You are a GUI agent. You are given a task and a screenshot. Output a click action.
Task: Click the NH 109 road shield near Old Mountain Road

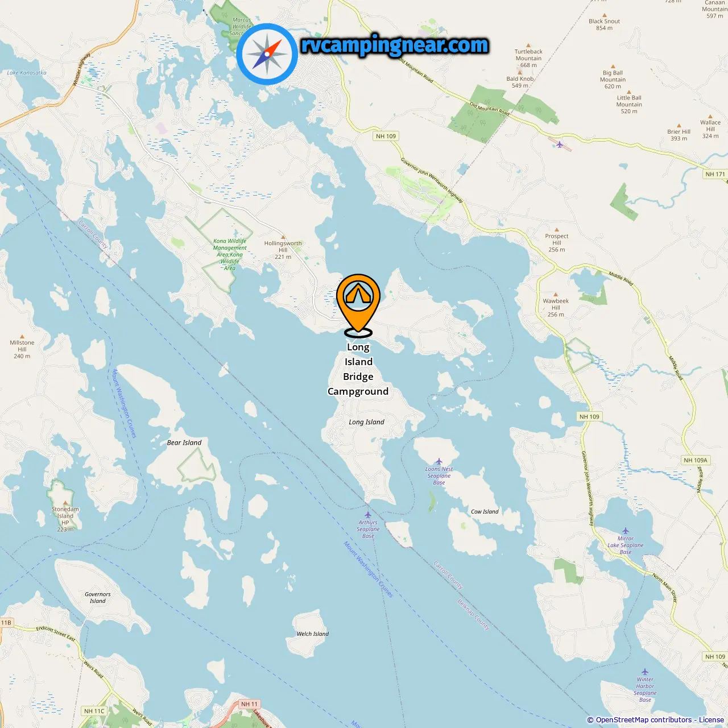(386, 136)
